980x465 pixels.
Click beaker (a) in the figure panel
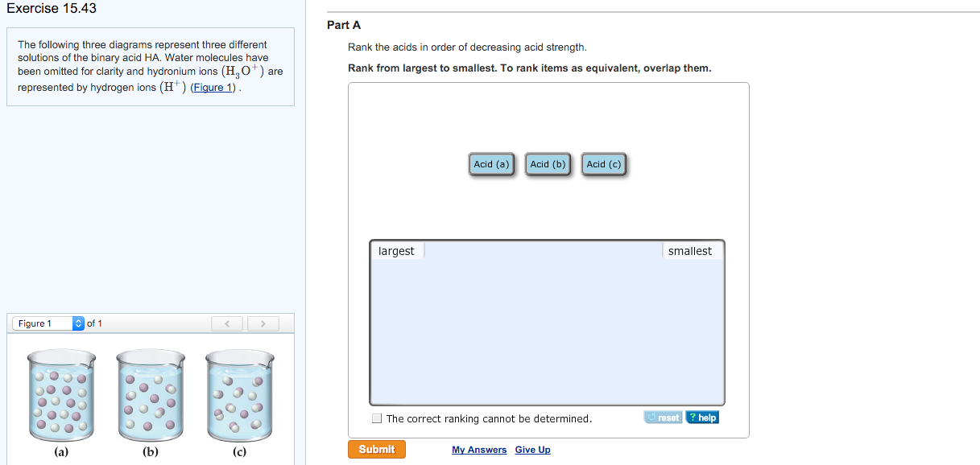[x=60, y=394]
